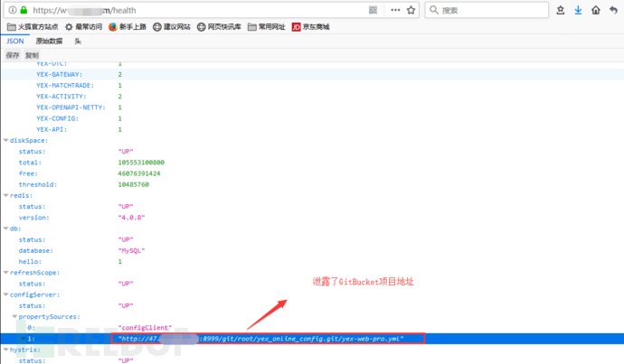
Task: Select the YEX-OPENAPI-NETTY key
Action: click(71, 107)
